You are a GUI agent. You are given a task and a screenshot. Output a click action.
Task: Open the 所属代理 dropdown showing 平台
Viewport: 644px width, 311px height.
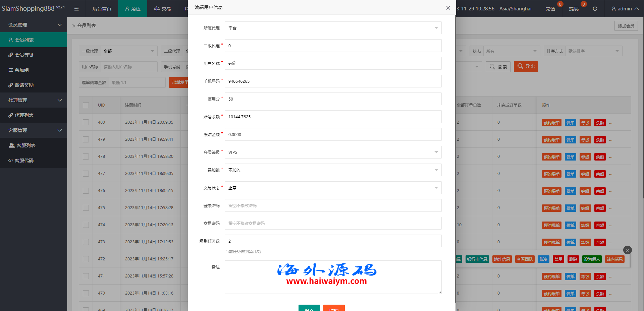[333, 28]
